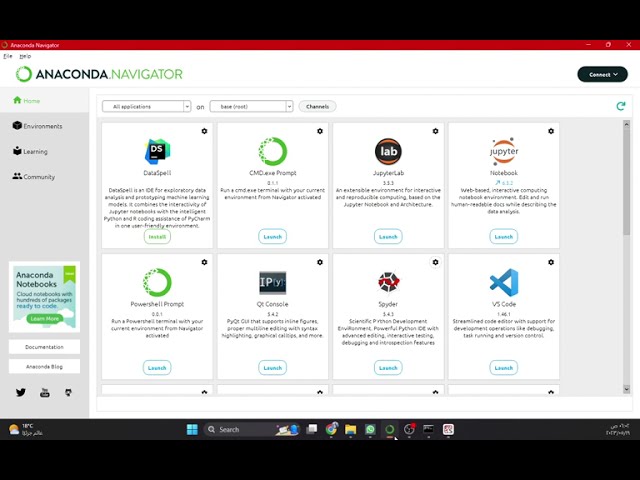Click the Notebook version update link

click(504, 183)
